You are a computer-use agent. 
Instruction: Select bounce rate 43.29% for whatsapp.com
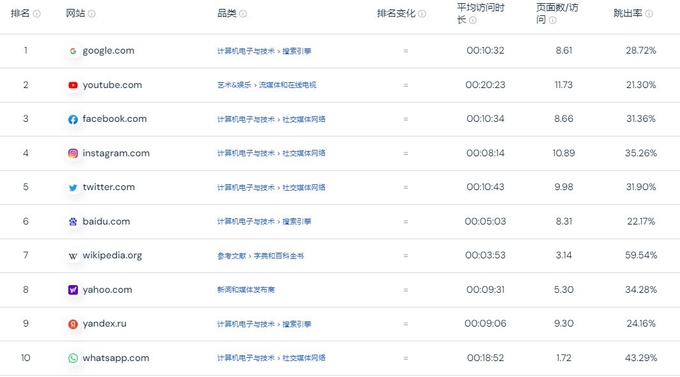point(641,358)
